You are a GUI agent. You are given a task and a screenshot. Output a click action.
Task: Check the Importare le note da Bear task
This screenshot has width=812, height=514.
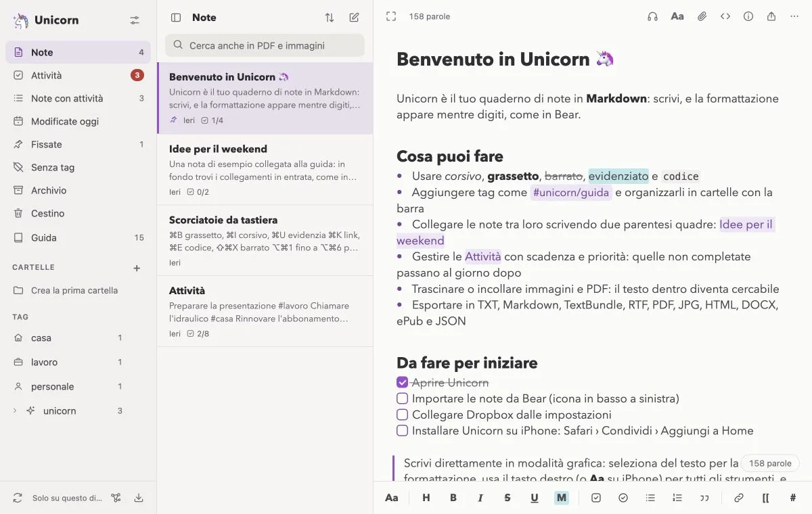coord(403,398)
